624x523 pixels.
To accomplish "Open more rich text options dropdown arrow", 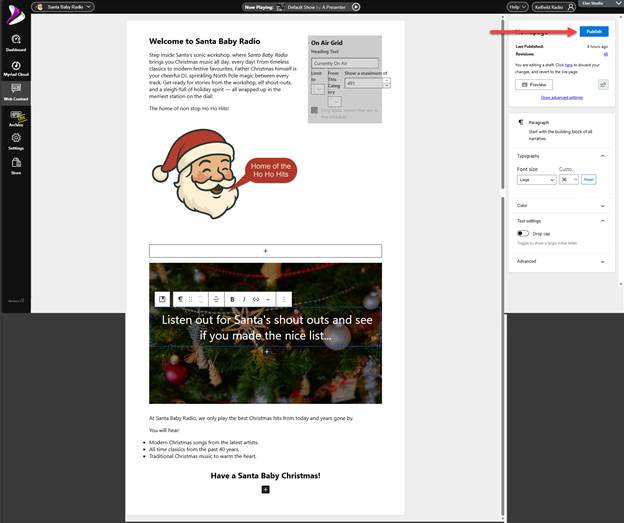I will pos(268,299).
